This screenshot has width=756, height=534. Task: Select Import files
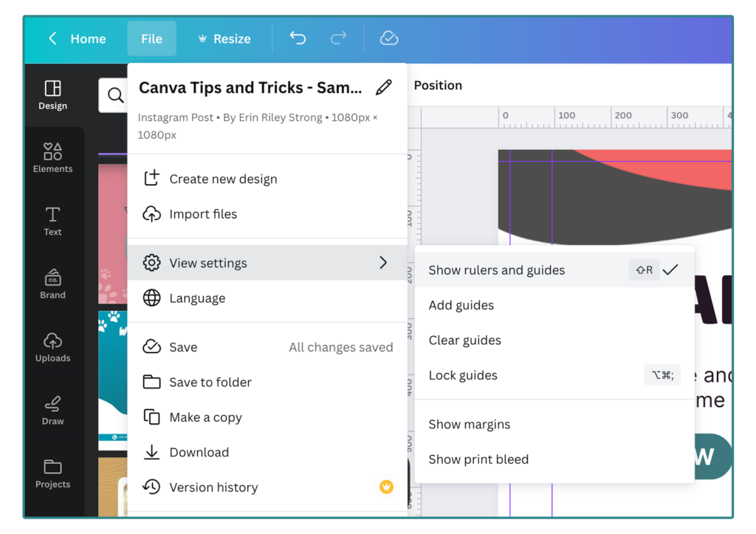click(267, 213)
